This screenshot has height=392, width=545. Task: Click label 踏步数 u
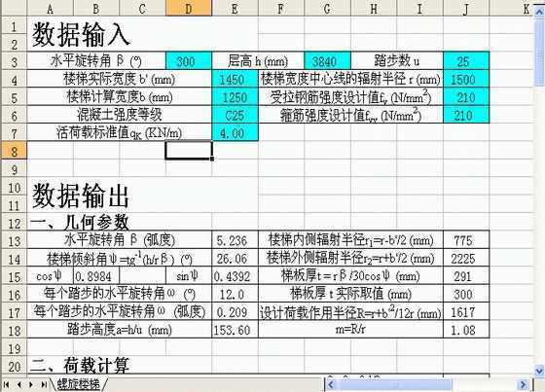tap(397, 61)
